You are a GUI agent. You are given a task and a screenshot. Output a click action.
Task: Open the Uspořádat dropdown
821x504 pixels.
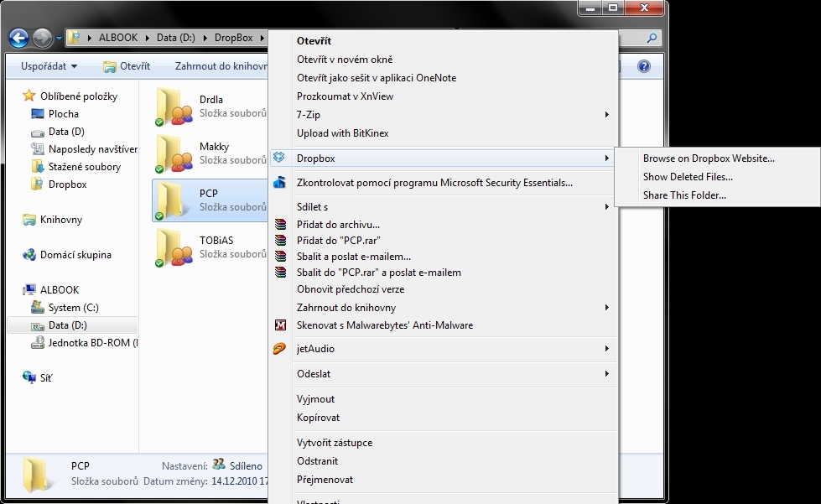pos(49,66)
